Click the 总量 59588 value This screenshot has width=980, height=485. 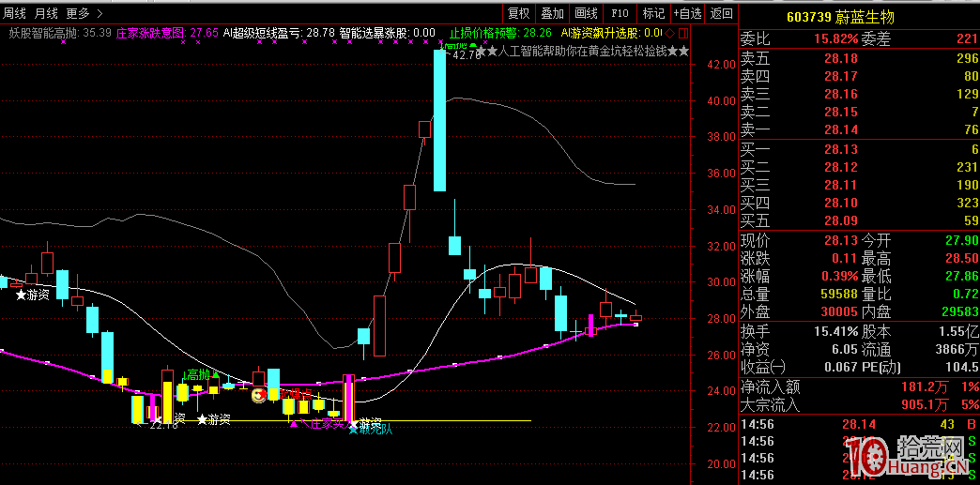click(838, 294)
